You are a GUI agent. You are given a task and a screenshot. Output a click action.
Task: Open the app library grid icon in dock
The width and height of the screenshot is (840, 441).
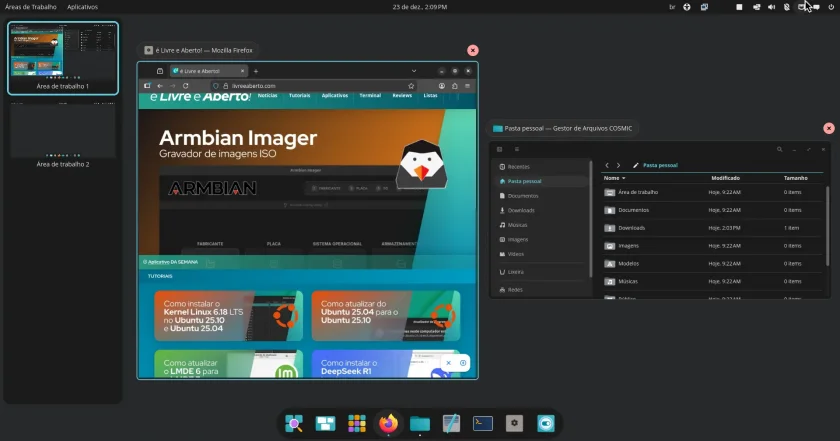357,423
